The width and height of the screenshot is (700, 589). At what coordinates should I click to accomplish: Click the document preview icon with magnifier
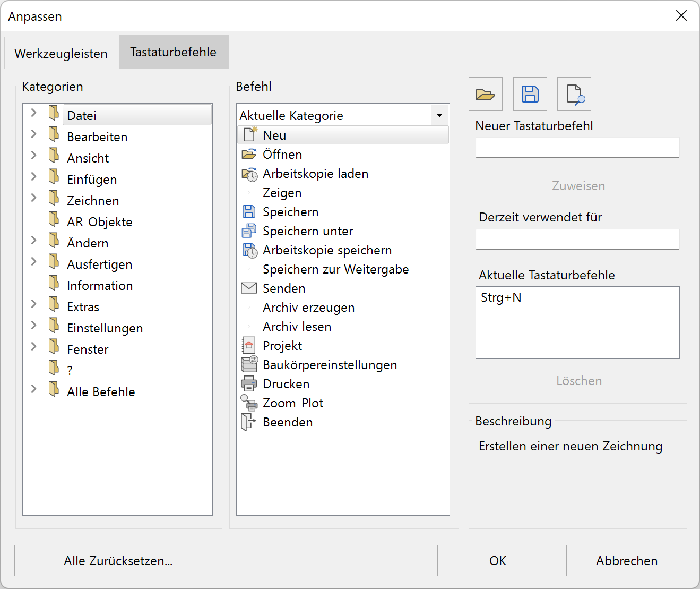[573, 93]
